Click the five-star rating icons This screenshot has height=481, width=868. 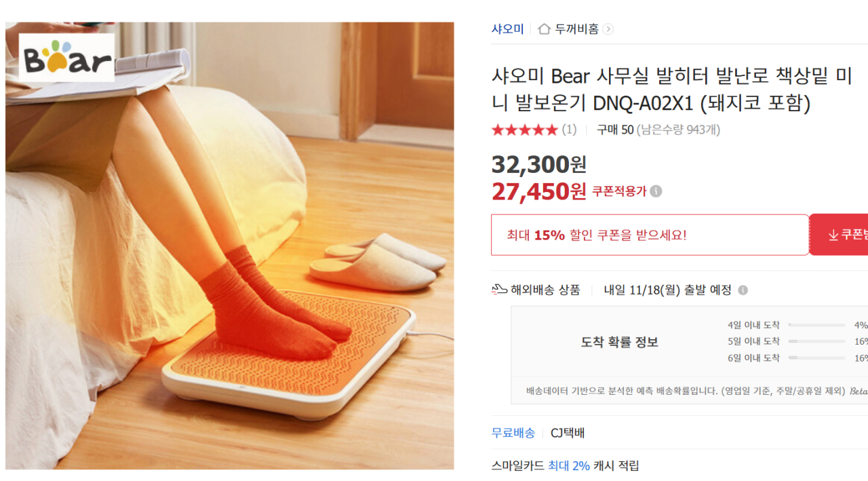(x=524, y=130)
